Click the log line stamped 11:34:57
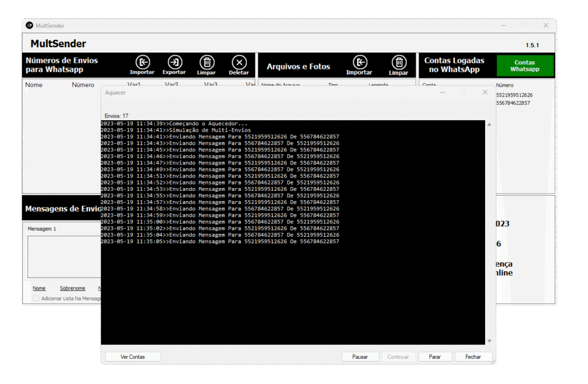588x384 pixels. (x=220, y=202)
